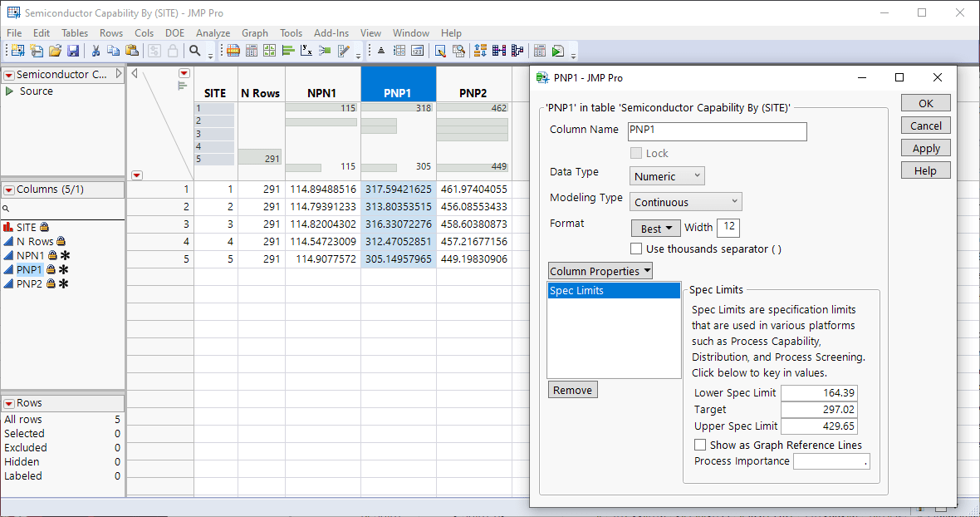This screenshot has width=980, height=517.
Task: Remove the Spec Limits property
Action: [572, 389]
